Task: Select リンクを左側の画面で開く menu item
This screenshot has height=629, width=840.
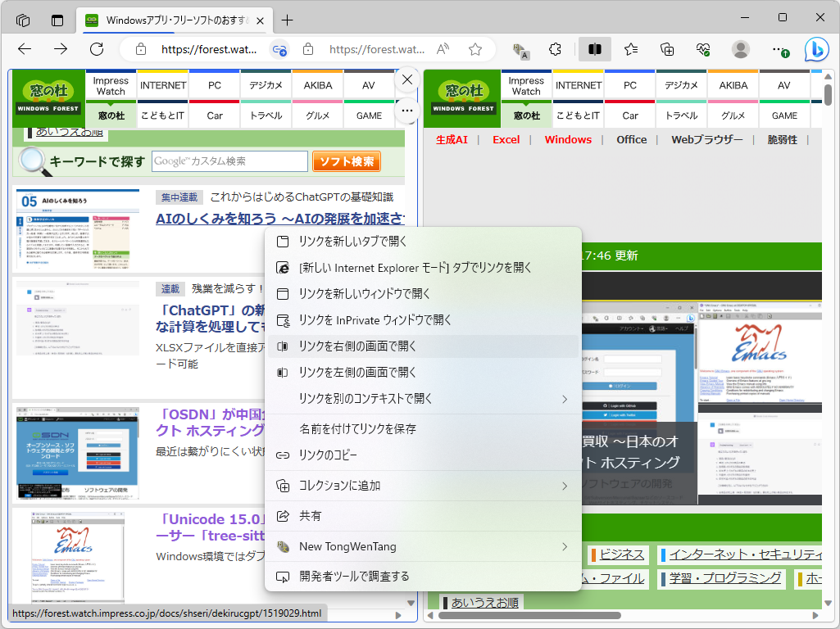Action: pos(423,373)
